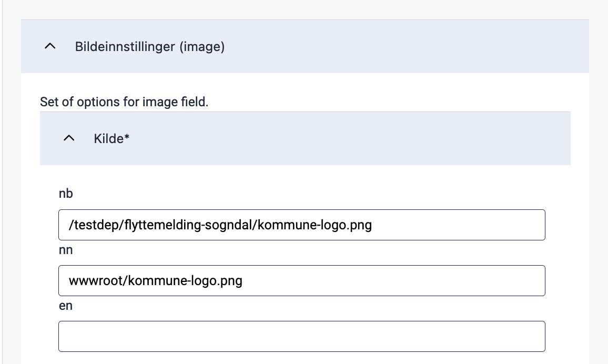The height and width of the screenshot is (364, 608).
Task: Select the nn input containing wwwroot/kommune-logo.png
Action: 302,280
